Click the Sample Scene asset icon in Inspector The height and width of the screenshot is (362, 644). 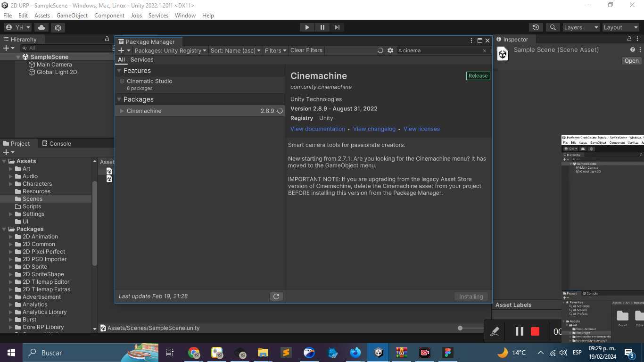point(503,54)
